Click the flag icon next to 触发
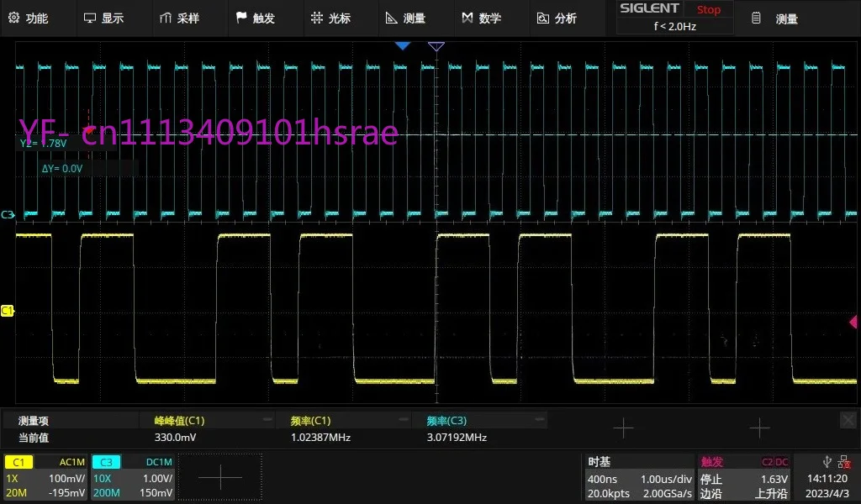The width and height of the screenshot is (861, 504). tap(241, 18)
